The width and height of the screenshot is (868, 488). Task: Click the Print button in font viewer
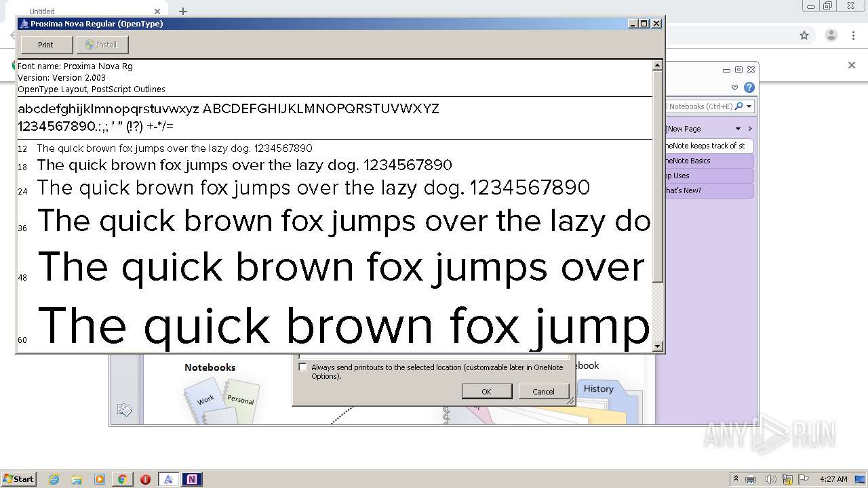click(46, 45)
